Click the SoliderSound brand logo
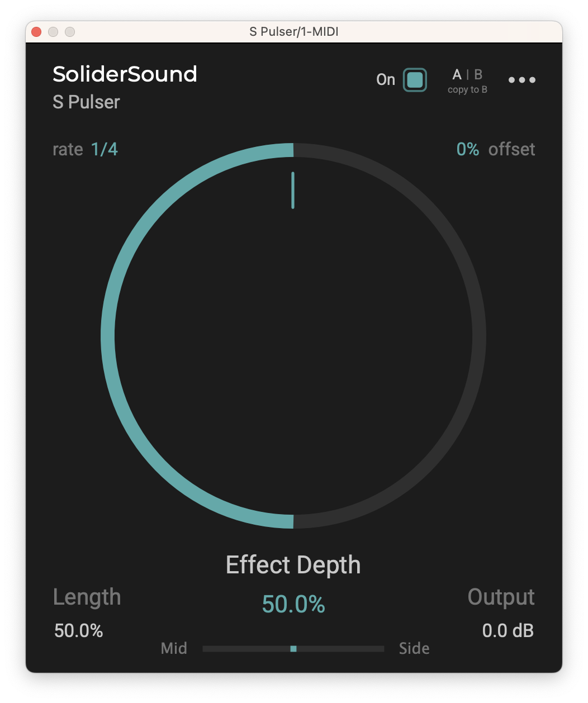 coord(125,74)
